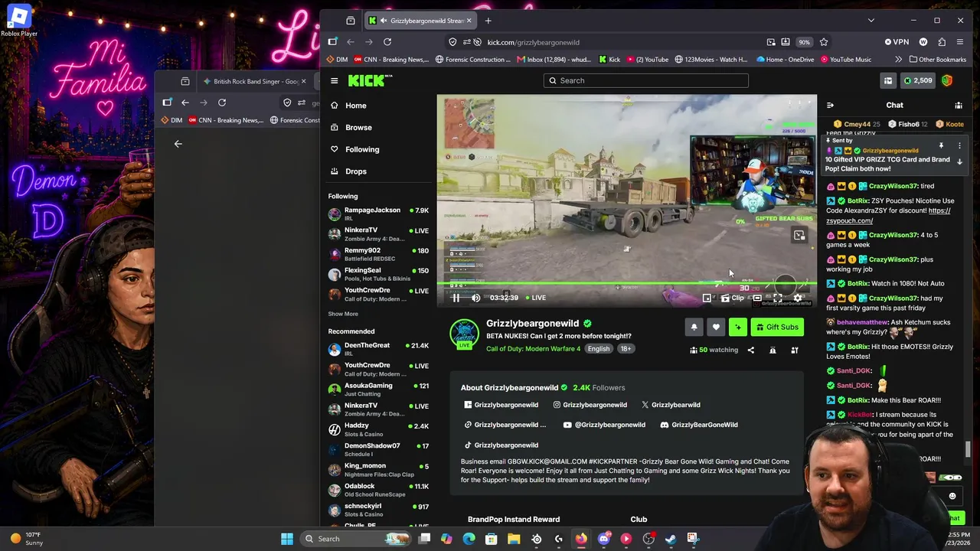Select the Grizzlybeargonewild Stream tab
The width and height of the screenshot is (980, 551).
pyautogui.click(x=420, y=21)
